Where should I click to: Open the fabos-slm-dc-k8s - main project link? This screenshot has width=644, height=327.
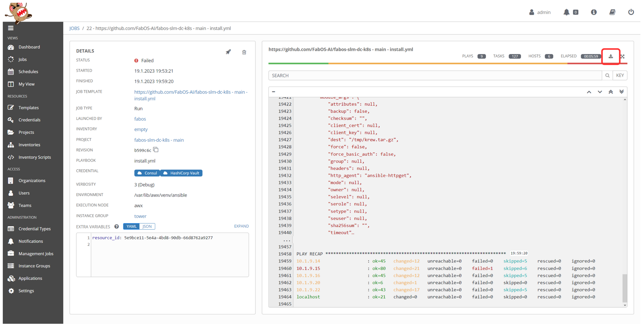point(159,140)
